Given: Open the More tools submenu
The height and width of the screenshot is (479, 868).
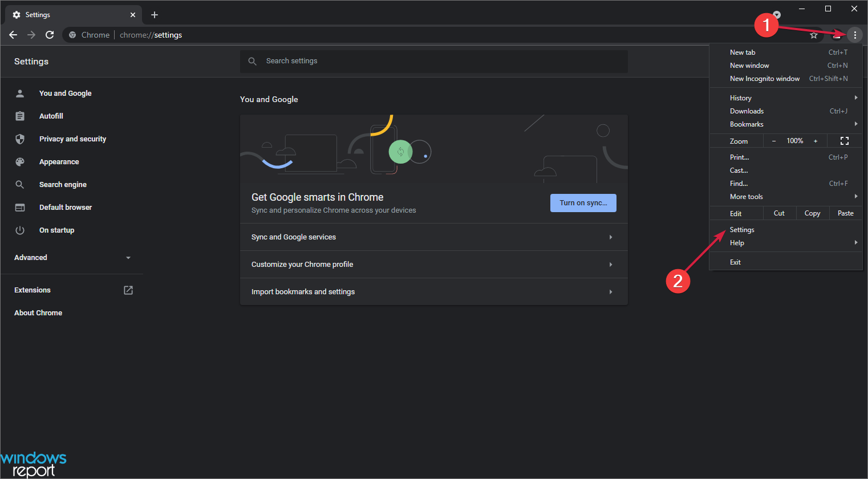Looking at the screenshot, I should pos(786,197).
